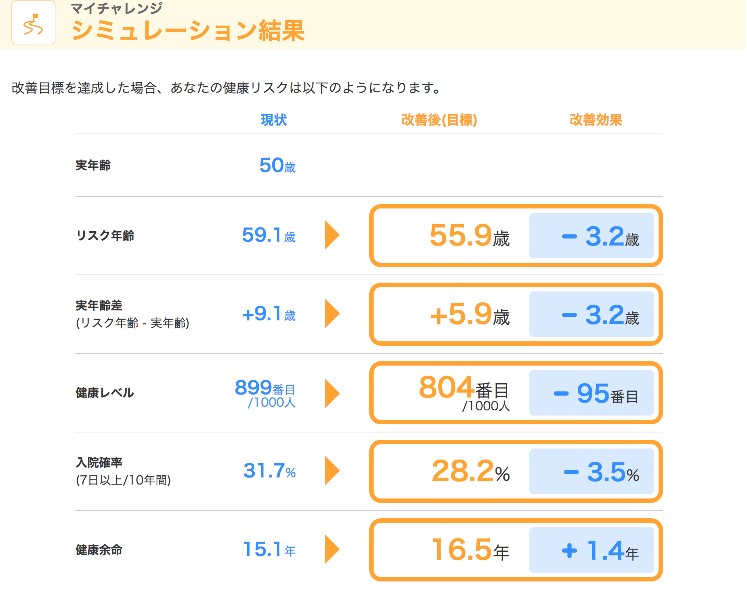
Task: Click the シミュレーション結果 page title
Action: point(188,31)
